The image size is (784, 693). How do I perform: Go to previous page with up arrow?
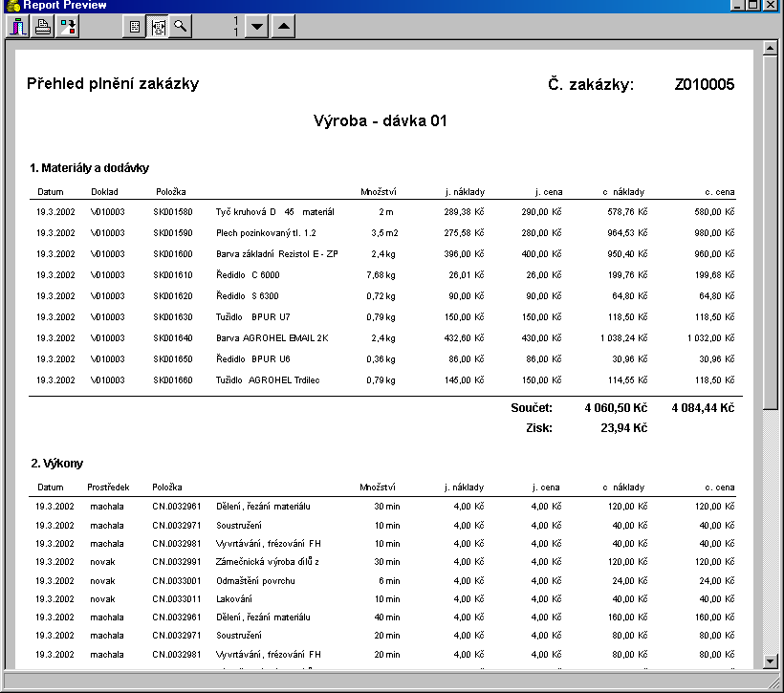click(283, 27)
